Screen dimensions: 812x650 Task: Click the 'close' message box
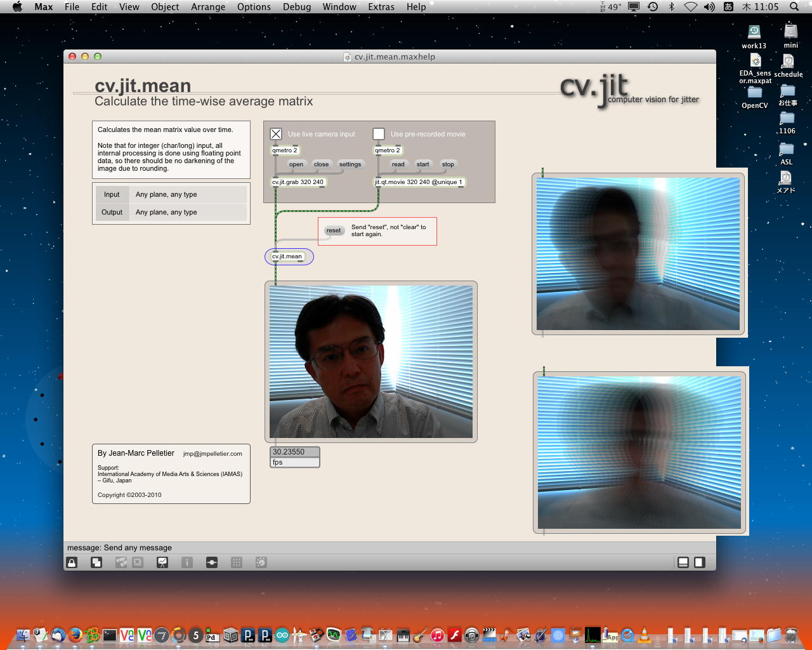[x=321, y=164]
